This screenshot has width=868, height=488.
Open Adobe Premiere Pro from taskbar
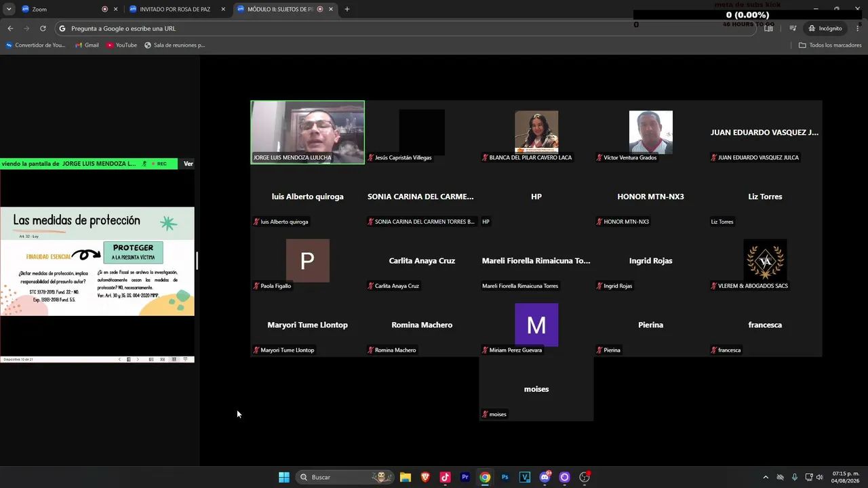tap(465, 477)
